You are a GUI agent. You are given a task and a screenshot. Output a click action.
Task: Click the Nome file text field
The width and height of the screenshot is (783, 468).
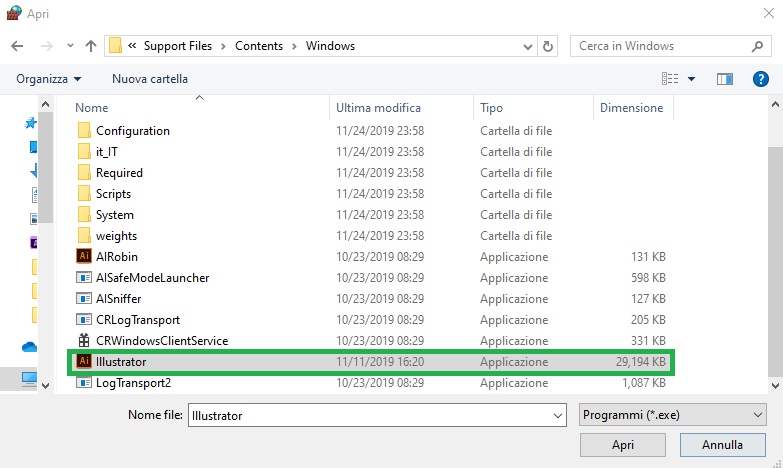[370, 415]
